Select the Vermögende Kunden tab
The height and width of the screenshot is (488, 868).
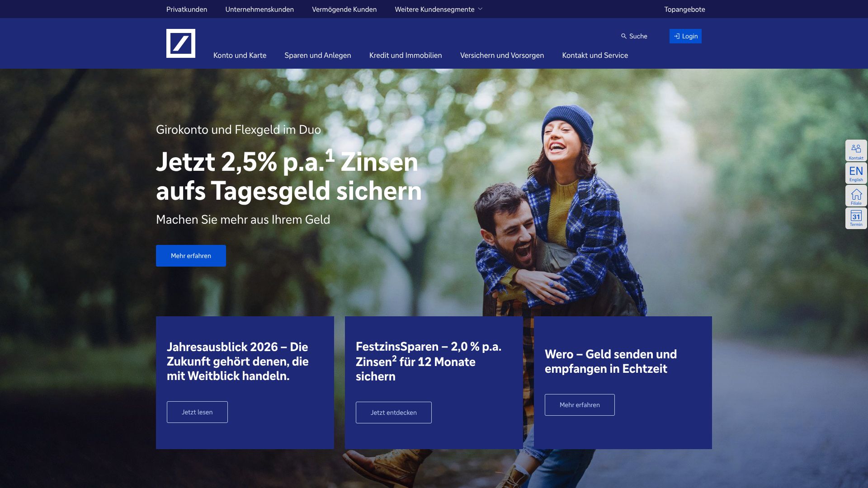click(344, 9)
